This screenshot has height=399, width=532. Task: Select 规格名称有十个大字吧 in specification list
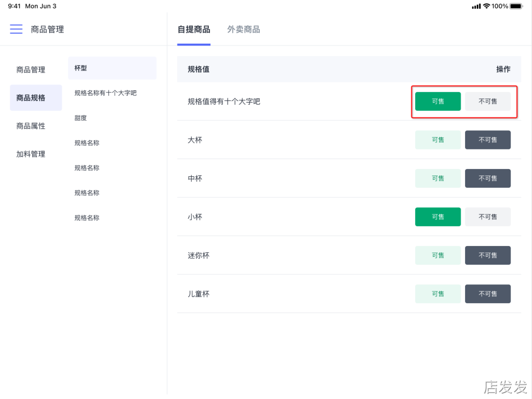point(105,93)
